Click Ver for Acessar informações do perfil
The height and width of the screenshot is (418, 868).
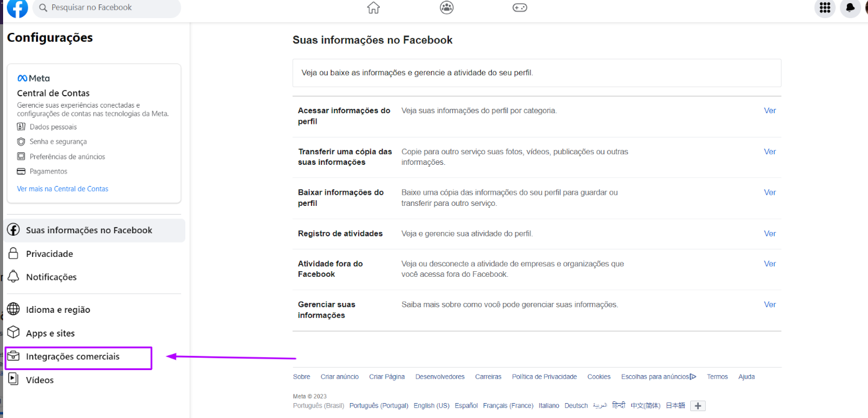pyautogui.click(x=770, y=110)
